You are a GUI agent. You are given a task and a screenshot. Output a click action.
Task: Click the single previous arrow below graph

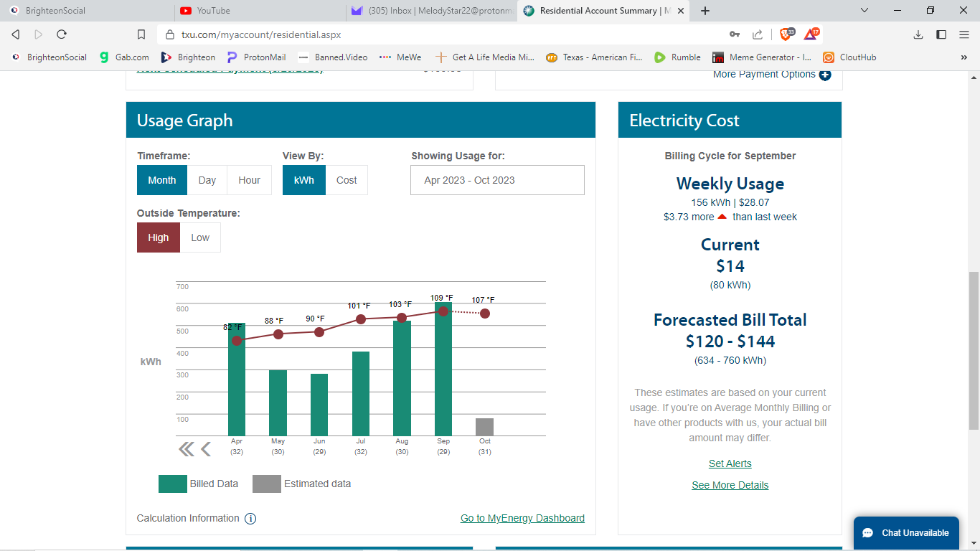206,449
